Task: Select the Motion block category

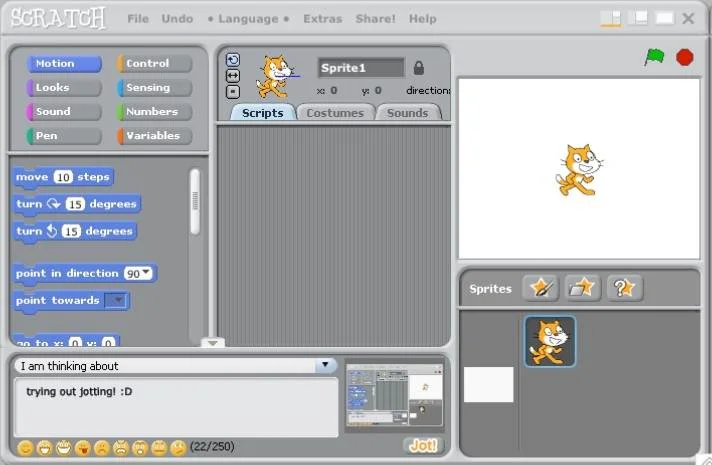Action: [64, 64]
